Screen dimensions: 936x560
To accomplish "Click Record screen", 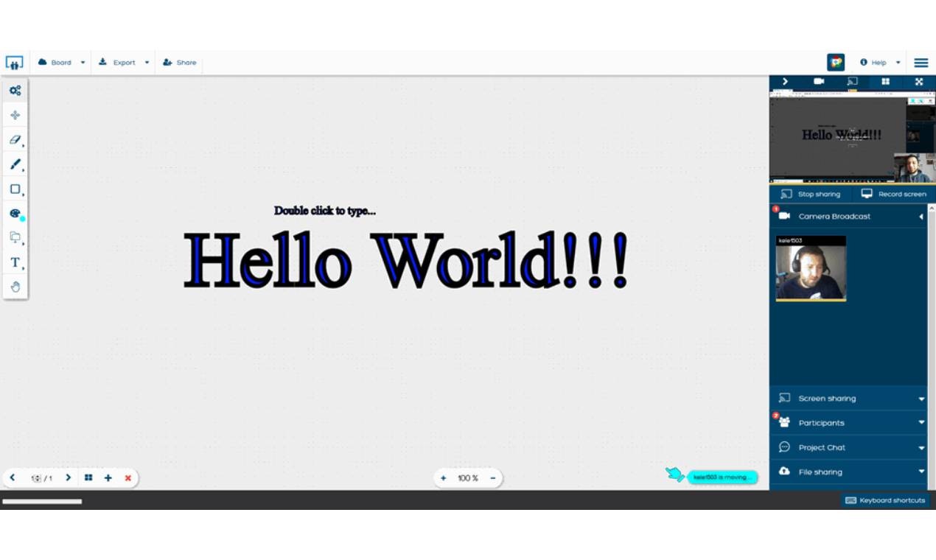I will click(891, 194).
